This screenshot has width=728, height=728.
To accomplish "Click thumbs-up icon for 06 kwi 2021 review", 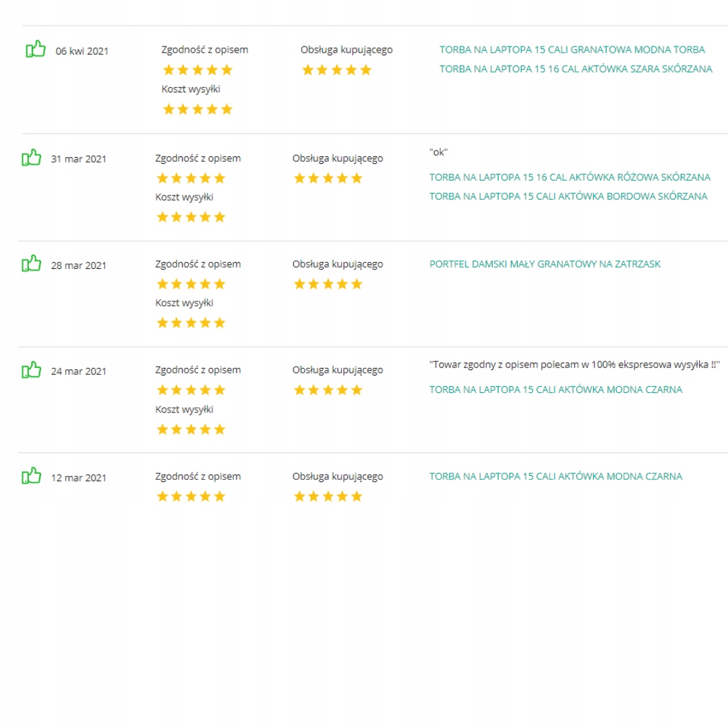I will point(35,49).
